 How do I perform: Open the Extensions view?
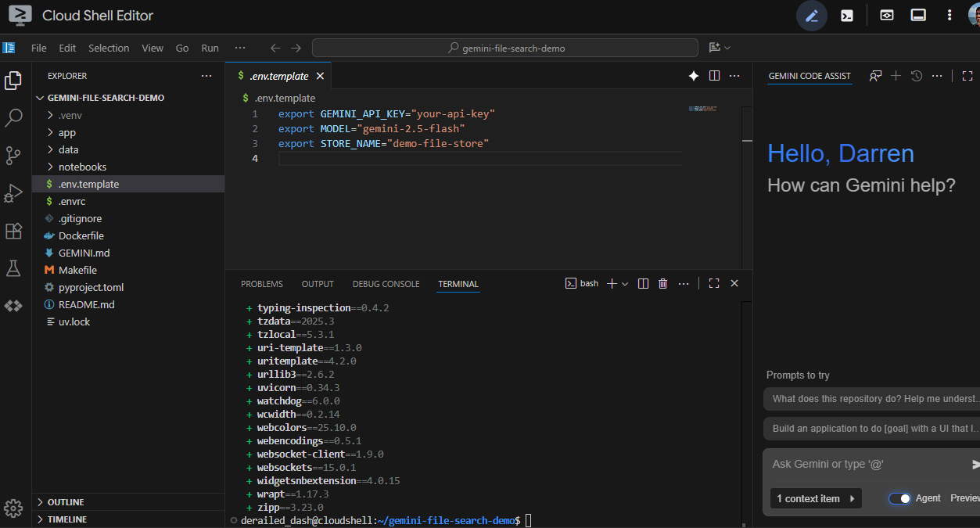point(13,231)
